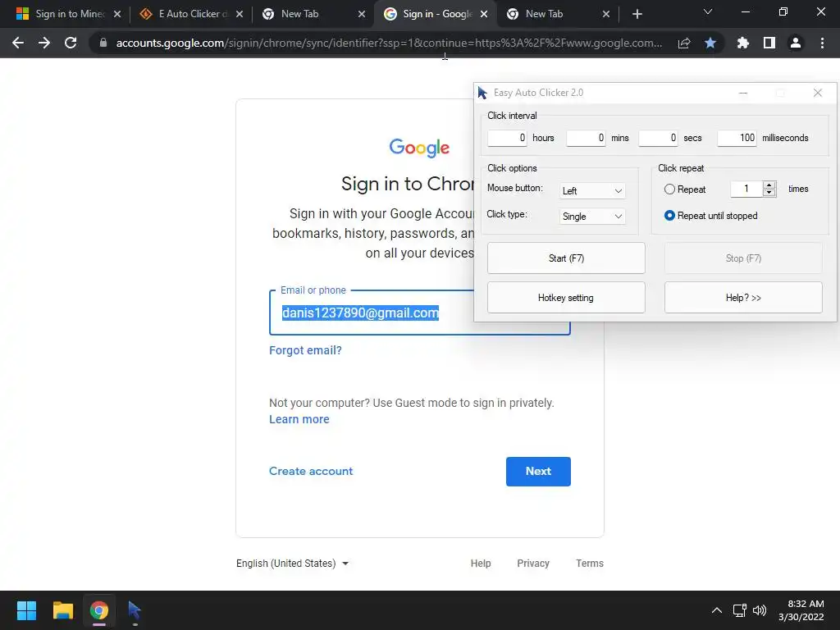Click the Auto Clicker taskbar icon

(x=135, y=610)
